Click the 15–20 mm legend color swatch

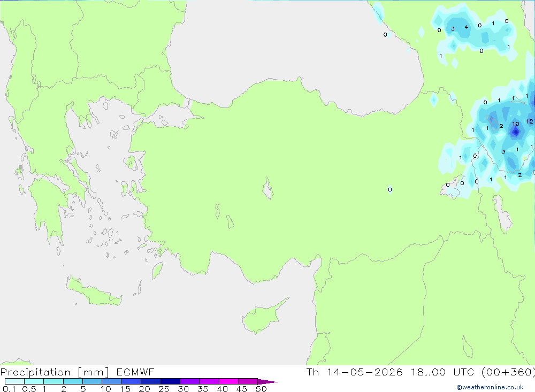(131, 381)
